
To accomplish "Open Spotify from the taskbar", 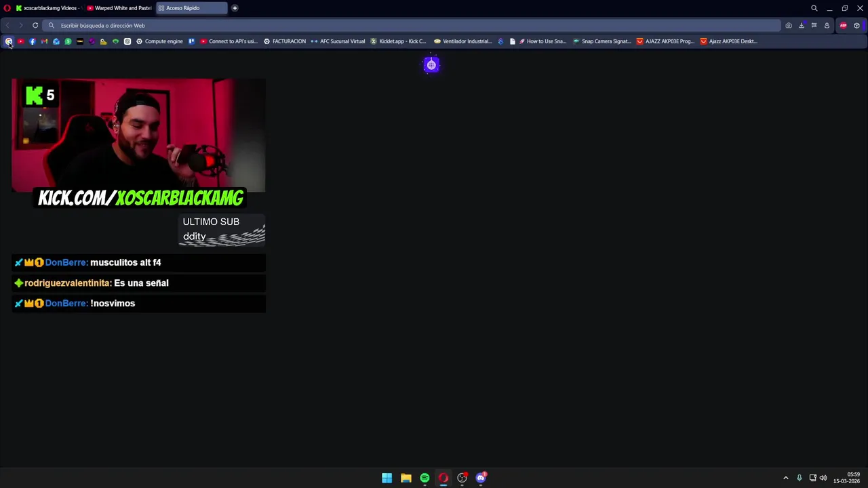I will pos(425,478).
